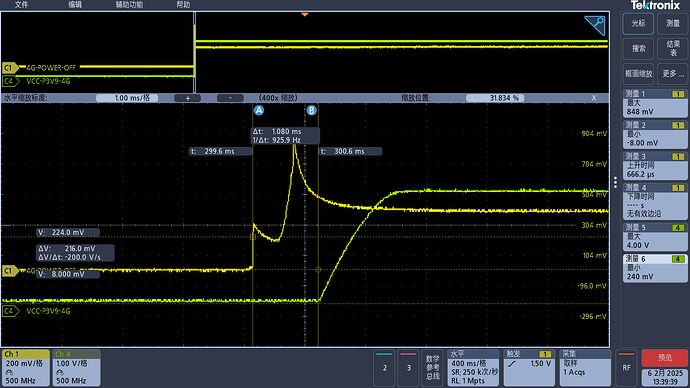Increase zoom with the plus button
Image resolution: width=690 pixels, height=388 pixels.
[x=187, y=98]
